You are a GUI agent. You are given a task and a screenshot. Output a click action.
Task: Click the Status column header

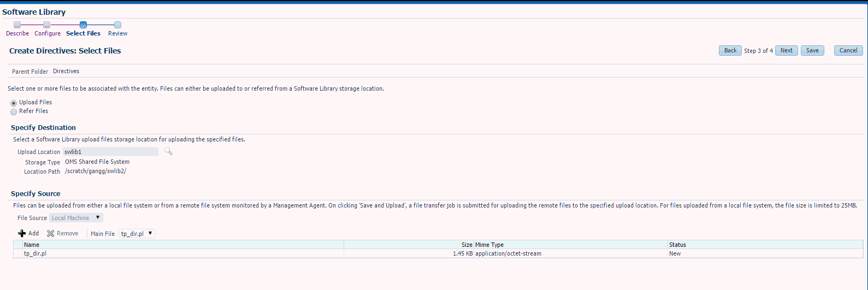tap(765, 245)
